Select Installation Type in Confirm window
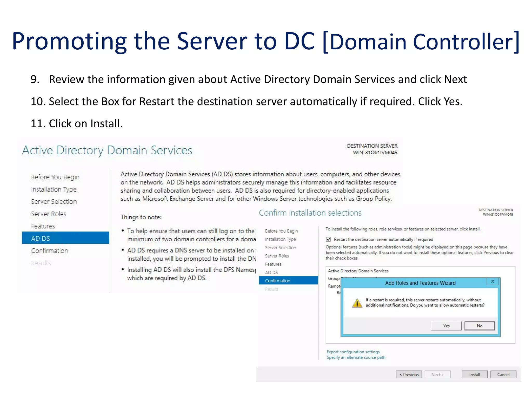Image resolution: width=532 pixels, height=411 pixels. pyautogui.click(x=280, y=239)
